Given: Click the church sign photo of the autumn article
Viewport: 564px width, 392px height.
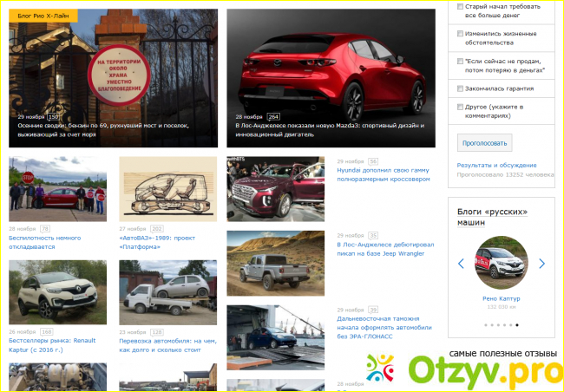Looking at the screenshot, I should pos(114,78).
